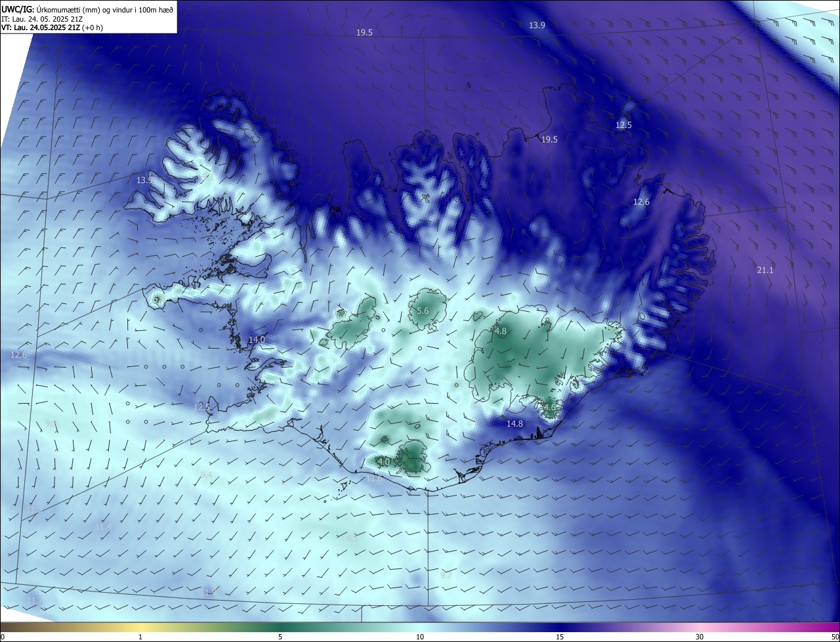
Task: Click the 9.4 value label
Action: coord(206,475)
